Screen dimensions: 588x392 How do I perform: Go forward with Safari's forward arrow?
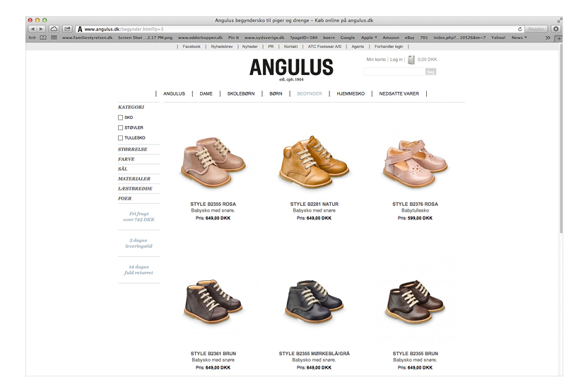(x=41, y=29)
